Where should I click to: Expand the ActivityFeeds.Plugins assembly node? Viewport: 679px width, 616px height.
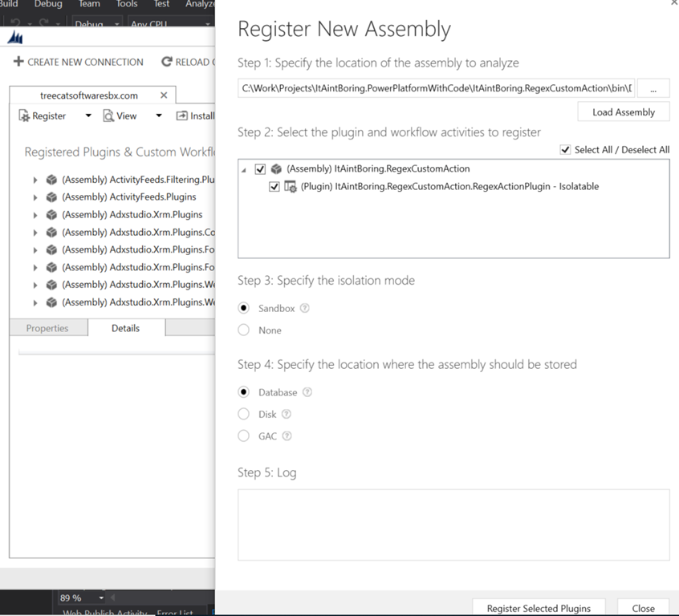(35, 197)
